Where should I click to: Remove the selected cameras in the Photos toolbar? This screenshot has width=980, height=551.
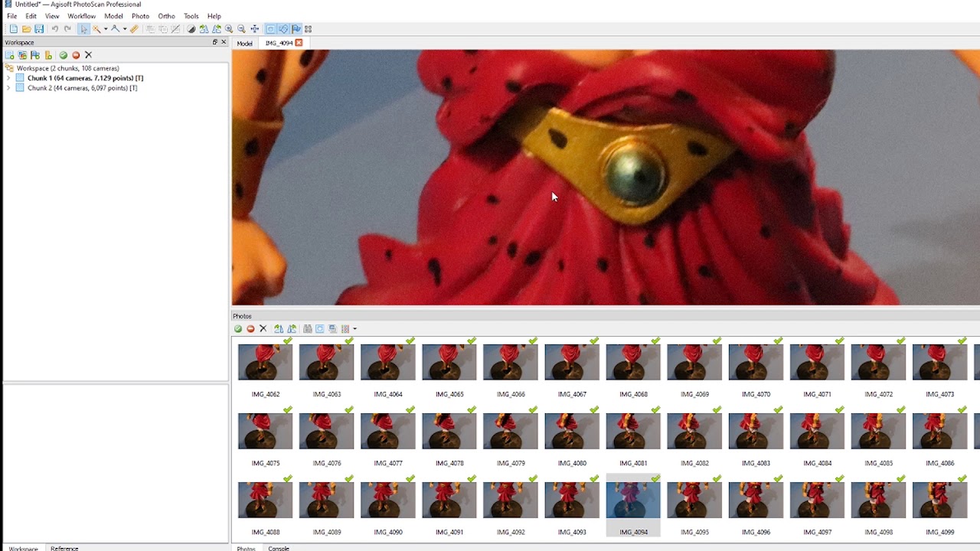263,329
